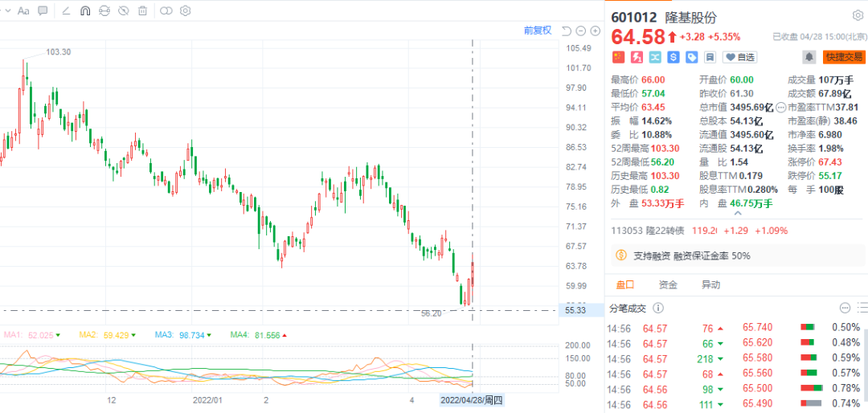Switch to the 盘口 tab
The height and width of the screenshot is (413, 868).
click(625, 285)
